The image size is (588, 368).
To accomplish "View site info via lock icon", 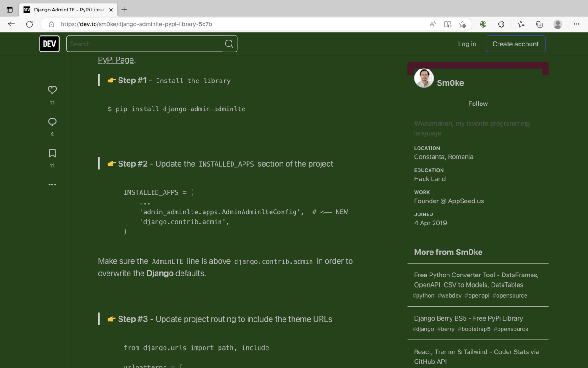I will [51, 24].
